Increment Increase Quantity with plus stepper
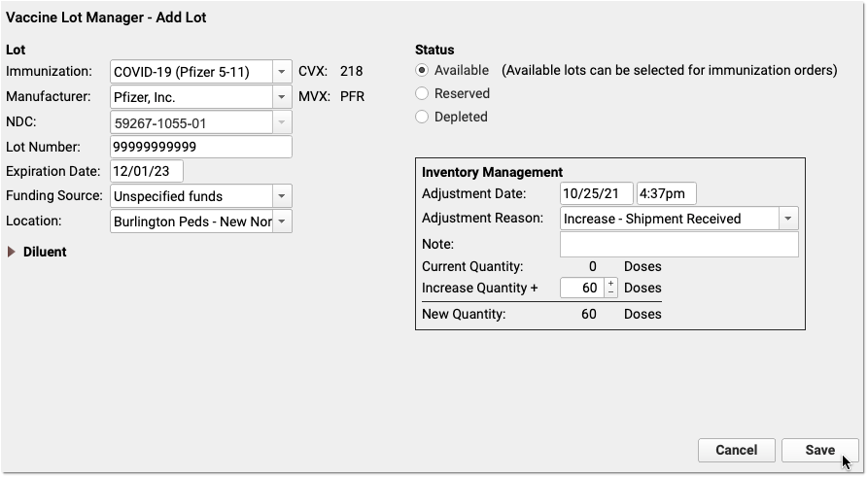 pyautogui.click(x=610, y=284)
